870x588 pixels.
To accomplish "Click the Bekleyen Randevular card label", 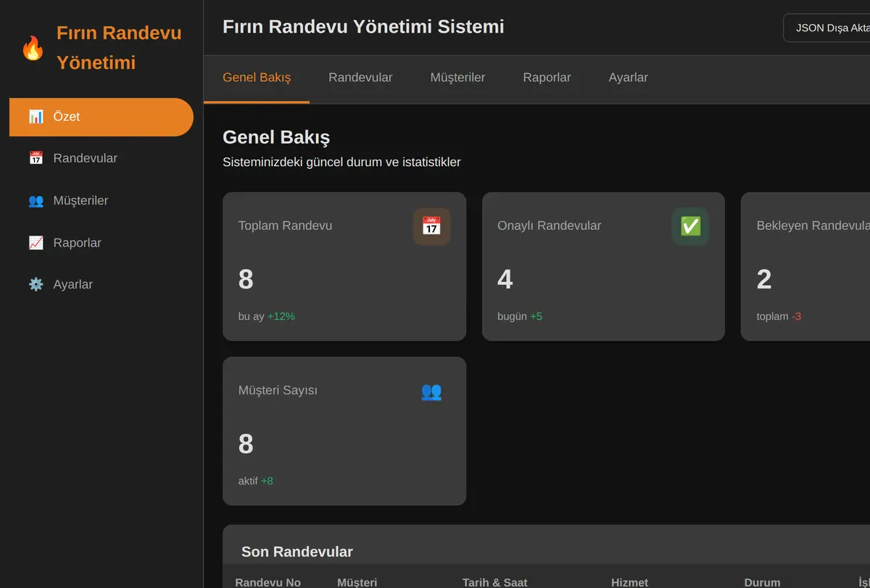I will [813, 225].
